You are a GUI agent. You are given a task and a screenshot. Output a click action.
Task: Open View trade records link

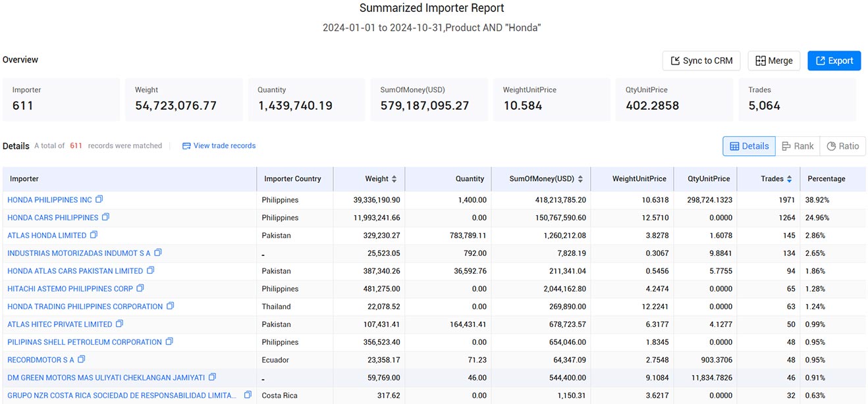[x=219, y=146]
